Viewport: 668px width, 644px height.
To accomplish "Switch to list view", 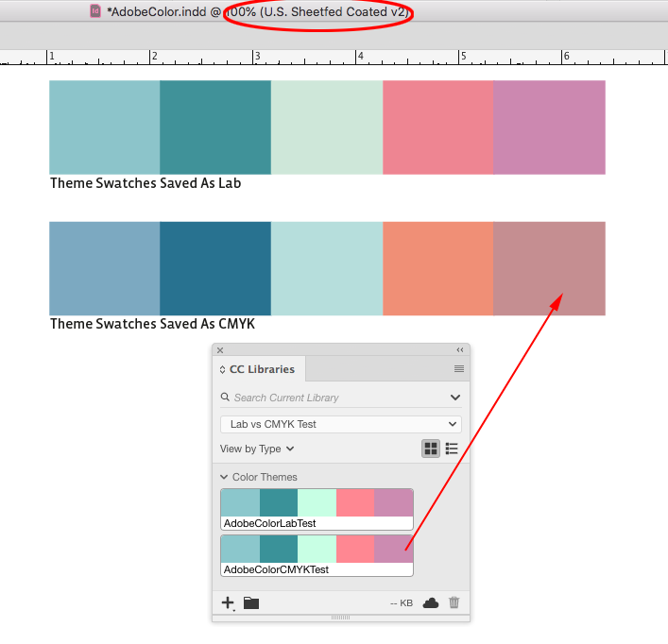I will click(452, 449).
